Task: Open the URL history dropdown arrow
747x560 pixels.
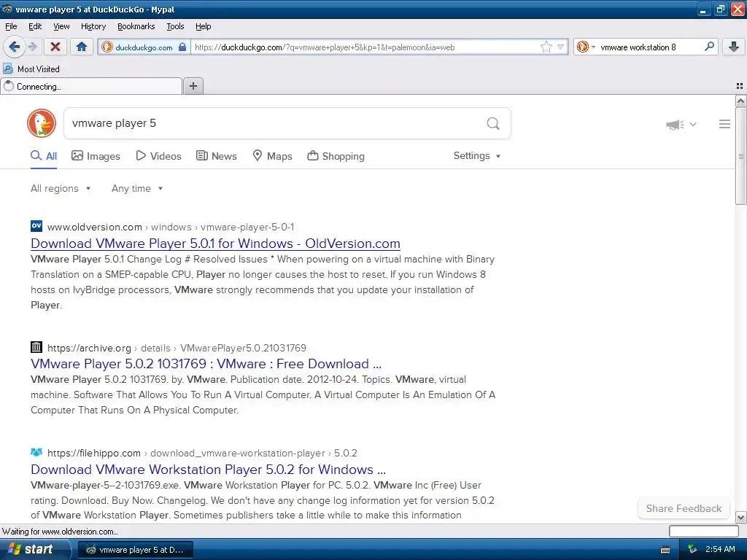Action: point(561,47)
